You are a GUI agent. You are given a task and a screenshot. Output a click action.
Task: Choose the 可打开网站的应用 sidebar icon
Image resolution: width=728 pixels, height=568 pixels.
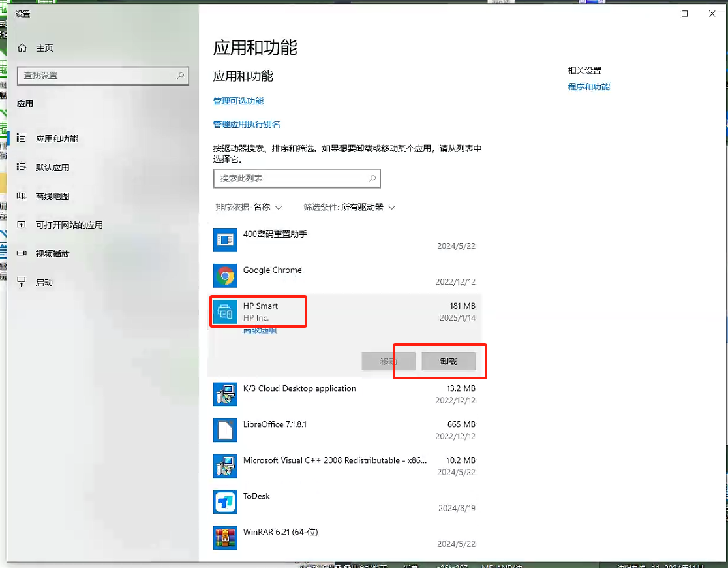tap(22, 225)
